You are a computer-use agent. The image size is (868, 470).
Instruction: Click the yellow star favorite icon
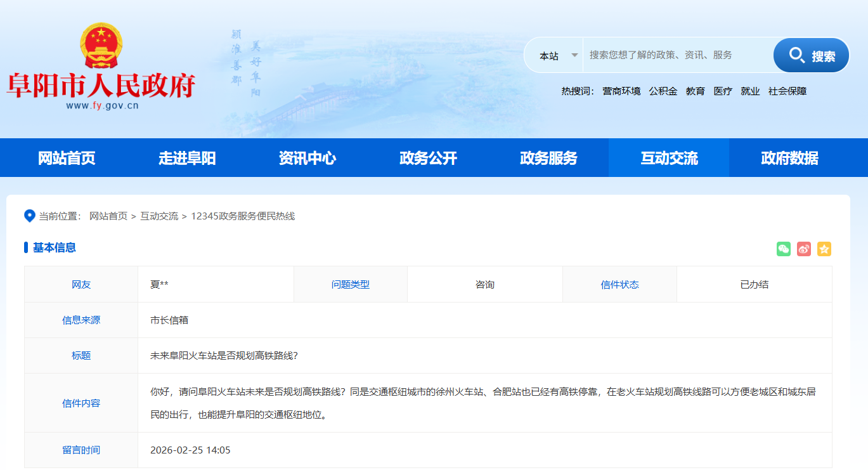[824, 249]
